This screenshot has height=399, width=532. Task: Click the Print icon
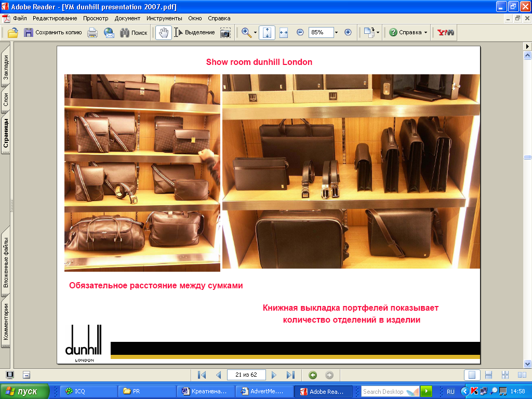(x=92, y=33)
